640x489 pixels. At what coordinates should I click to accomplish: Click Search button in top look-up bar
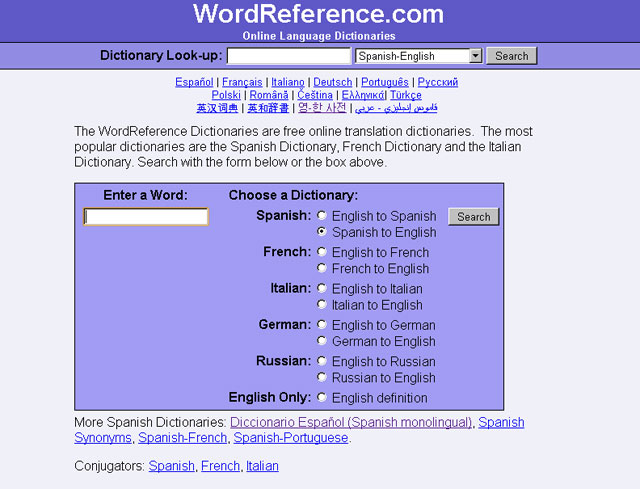[x=511, y=56]
